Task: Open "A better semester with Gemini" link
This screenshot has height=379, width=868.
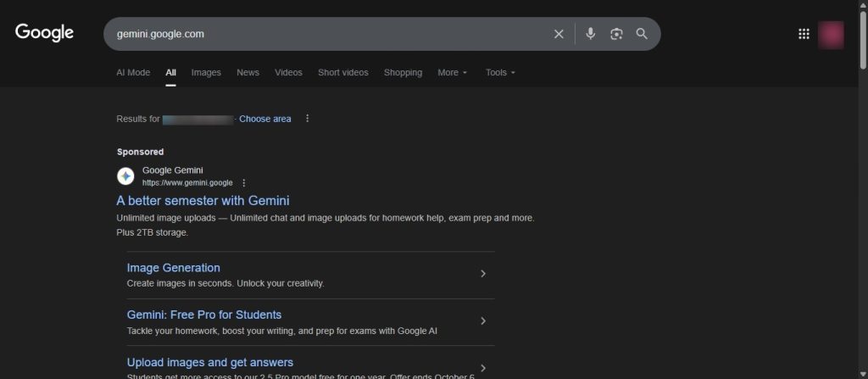Action: click(x=203, y=201)
